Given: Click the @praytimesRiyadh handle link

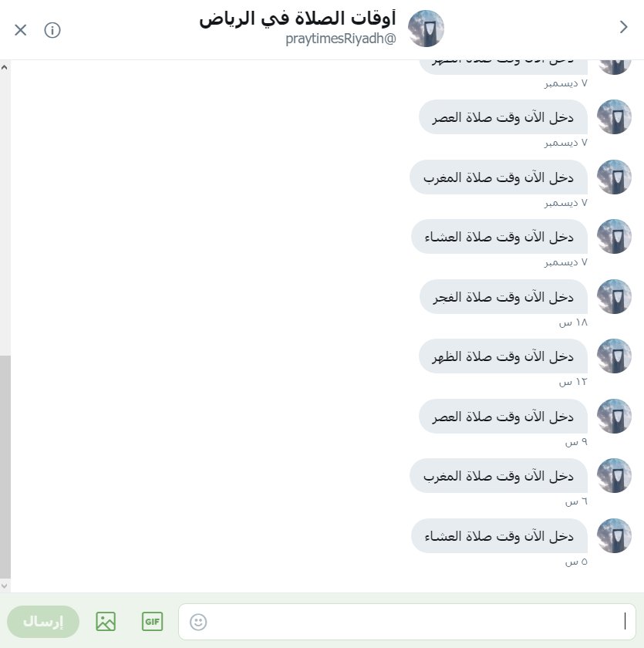Looking at the screenshot, I should click(x=341, y=39).
